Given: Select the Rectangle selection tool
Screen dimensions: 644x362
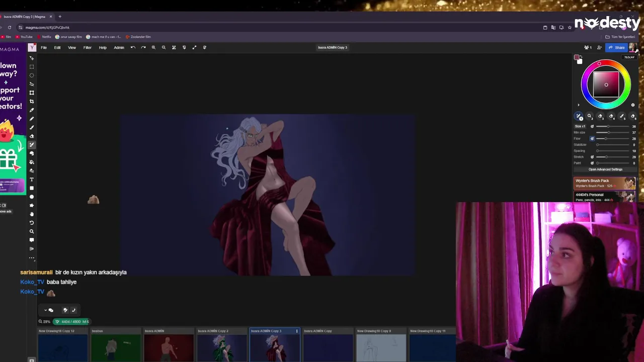Looking at the screenshot, I should (x=32, y=66).
